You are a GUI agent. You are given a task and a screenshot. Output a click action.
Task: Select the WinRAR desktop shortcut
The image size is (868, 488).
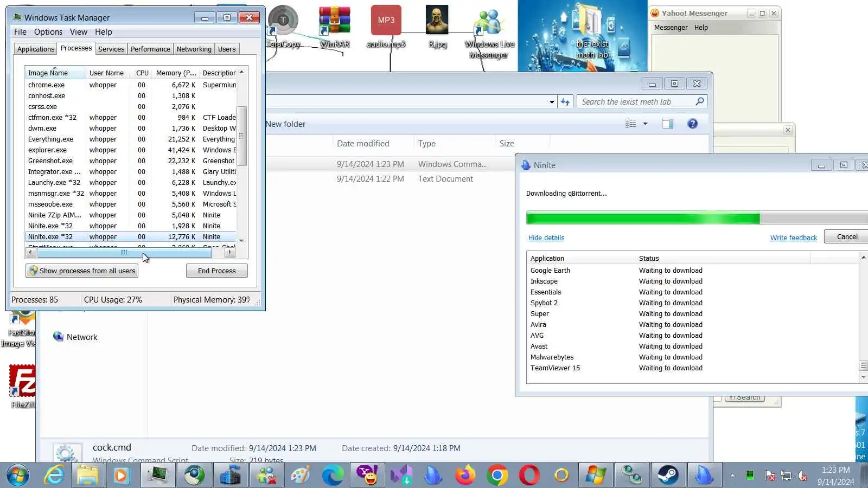(335, 27)
